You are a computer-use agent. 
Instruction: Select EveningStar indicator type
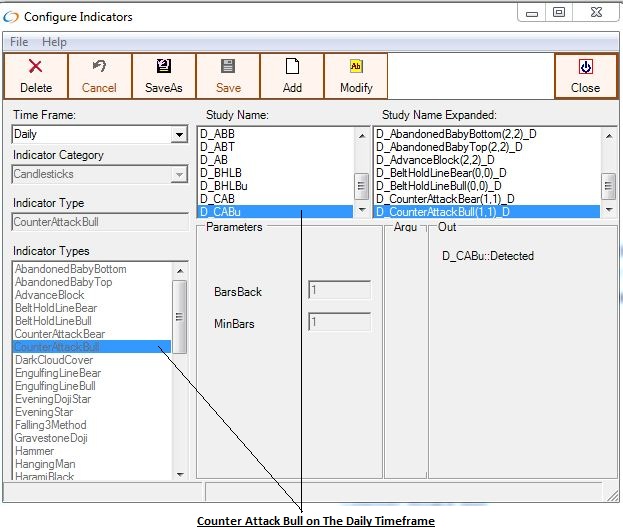[44, 412]
